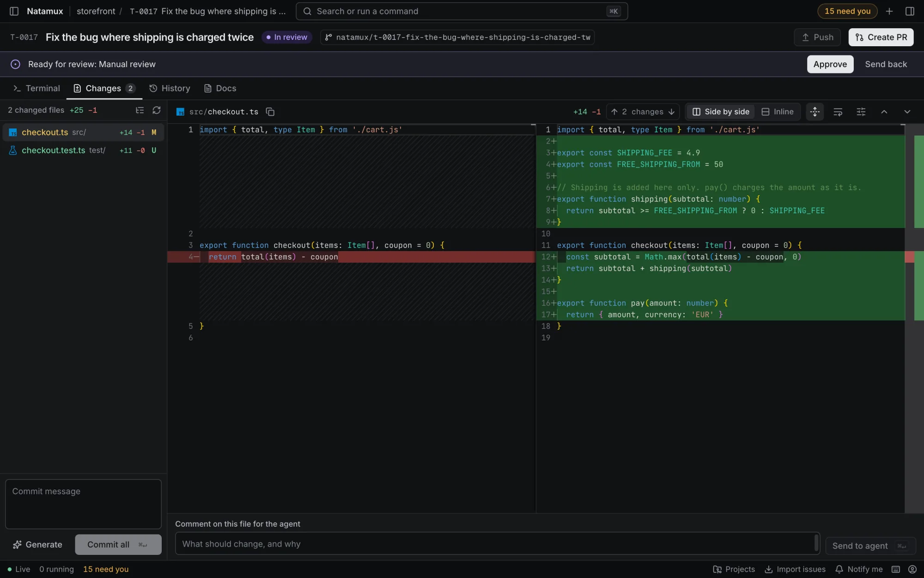
Task: Go to next change arrow down
Action: 671,112
